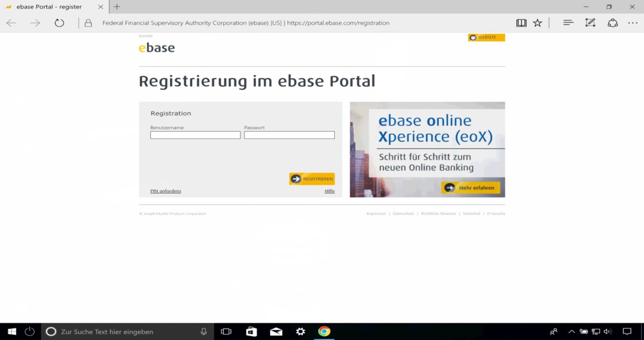Viewport: 644px width, 340px height.
Task: Open the Hilfe link
Action: coord(330,191)
